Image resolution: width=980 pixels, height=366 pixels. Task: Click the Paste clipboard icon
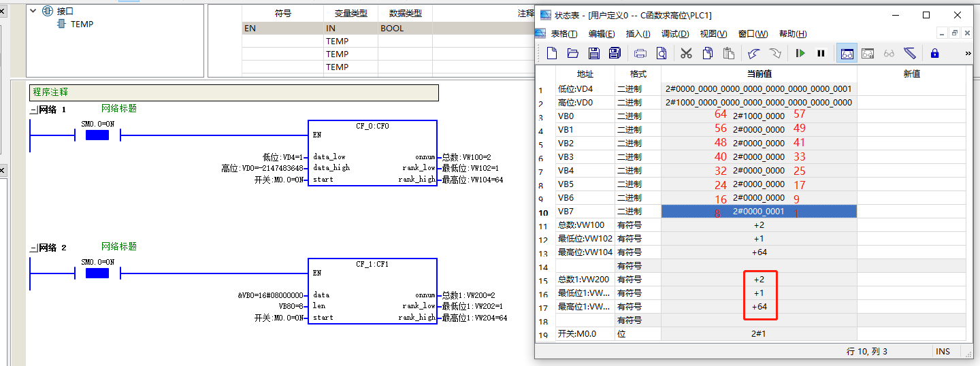(729, 53)
